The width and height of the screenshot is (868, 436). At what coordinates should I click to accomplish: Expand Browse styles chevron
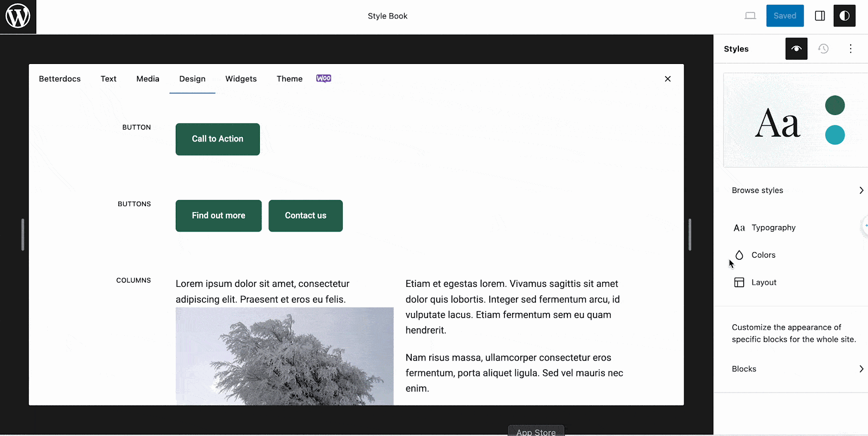[861, 190]
